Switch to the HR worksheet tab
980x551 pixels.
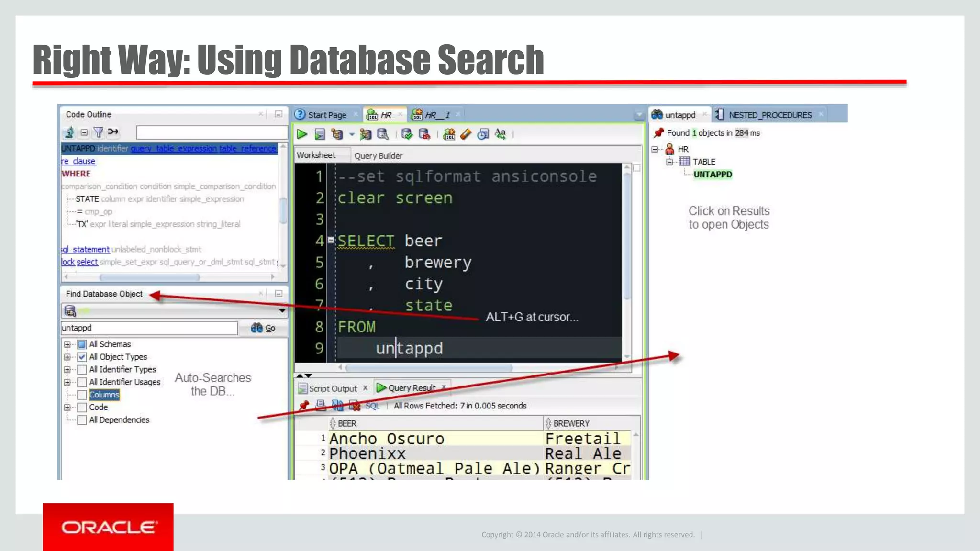385,115
